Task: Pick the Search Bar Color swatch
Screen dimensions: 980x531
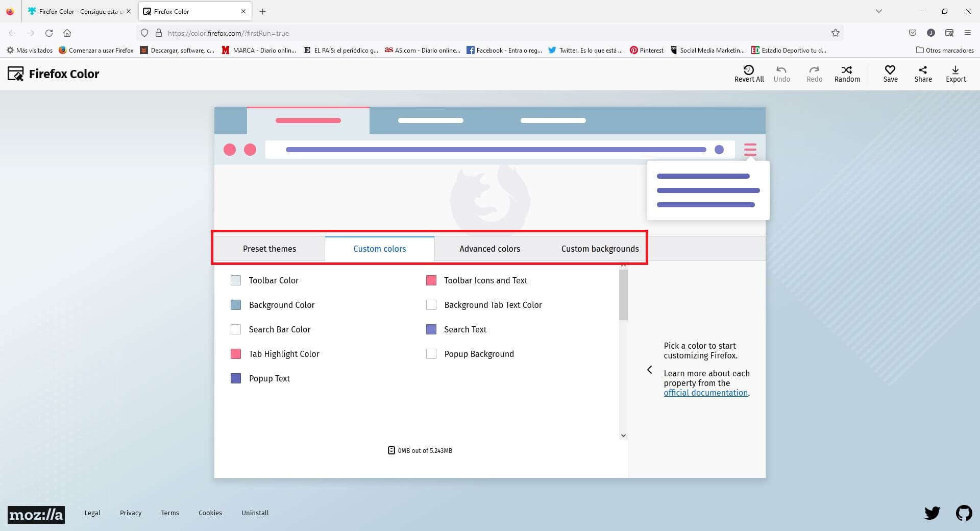Action: pyautogui.click(x=236, y=329)
